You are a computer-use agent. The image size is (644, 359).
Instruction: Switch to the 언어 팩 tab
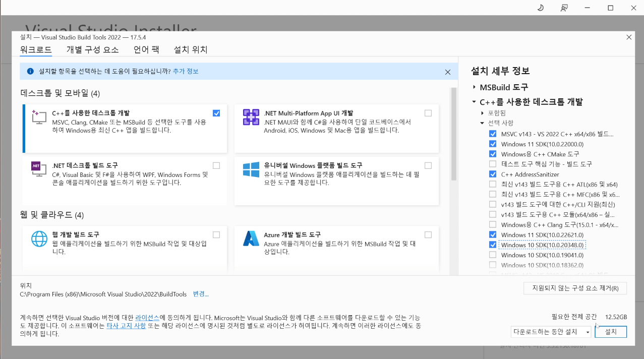click(146, 50)
